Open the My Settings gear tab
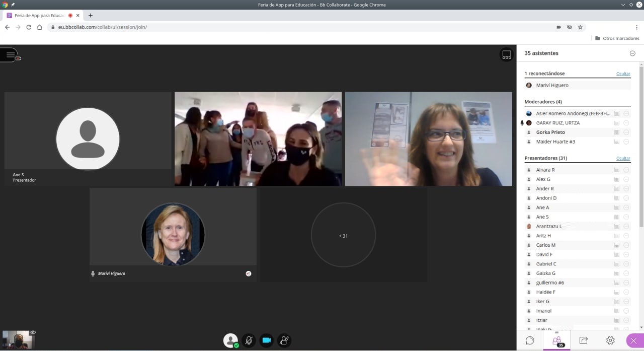 (x=610, y=340)
